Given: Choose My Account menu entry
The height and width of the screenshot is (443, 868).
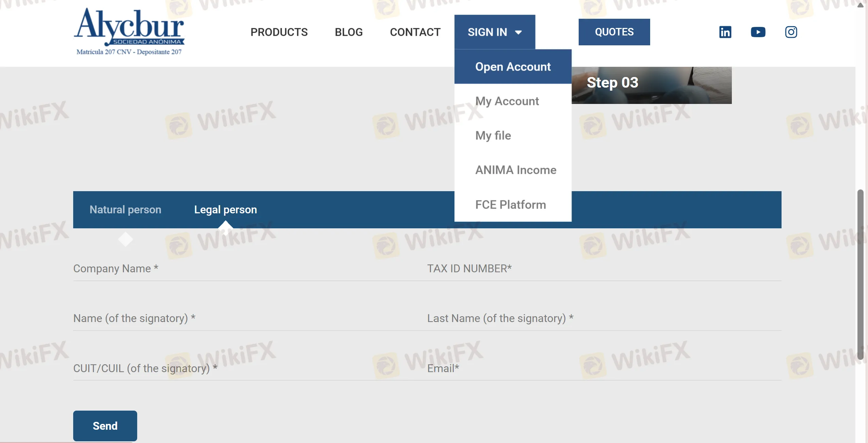Looking at the screenshot, I should pyautogui.click(x=507, y=101).
